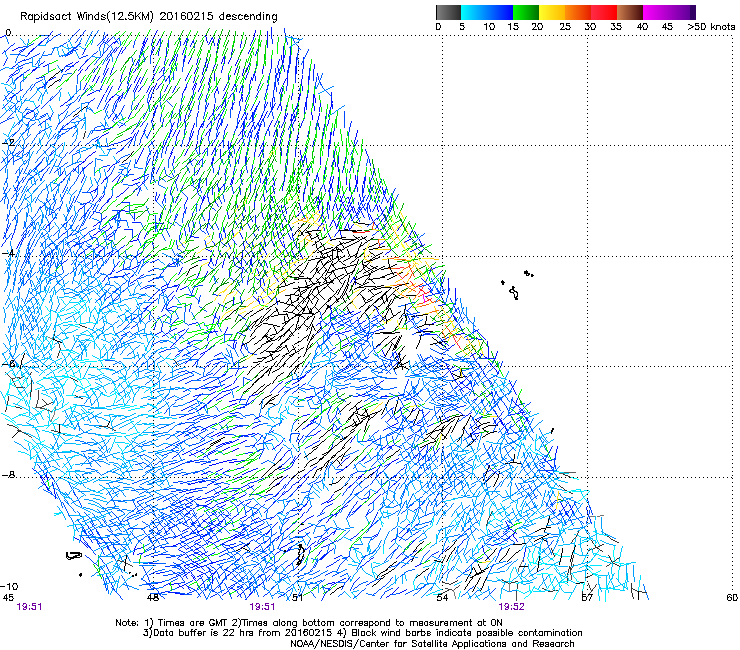
Task: Select the '-10' latitude axis label
Action: coord(9,586)
